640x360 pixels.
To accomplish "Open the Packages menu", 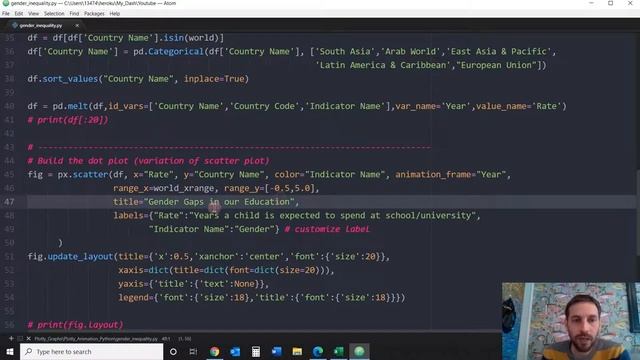I will point(94,13).
